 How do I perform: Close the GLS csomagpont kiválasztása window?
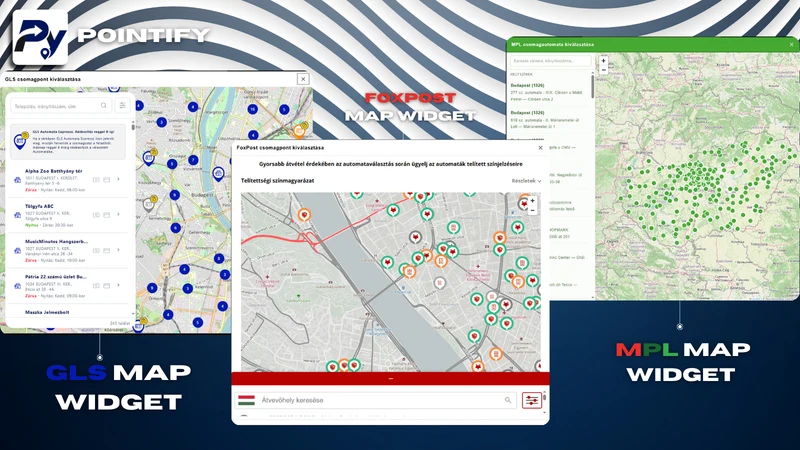coord(303,79)
